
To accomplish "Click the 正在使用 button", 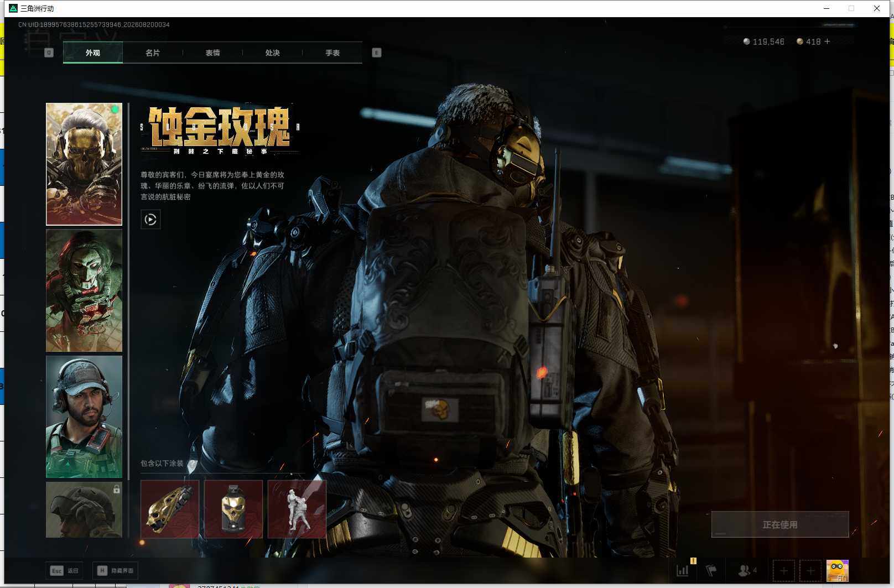I will [x=780, y=524].
